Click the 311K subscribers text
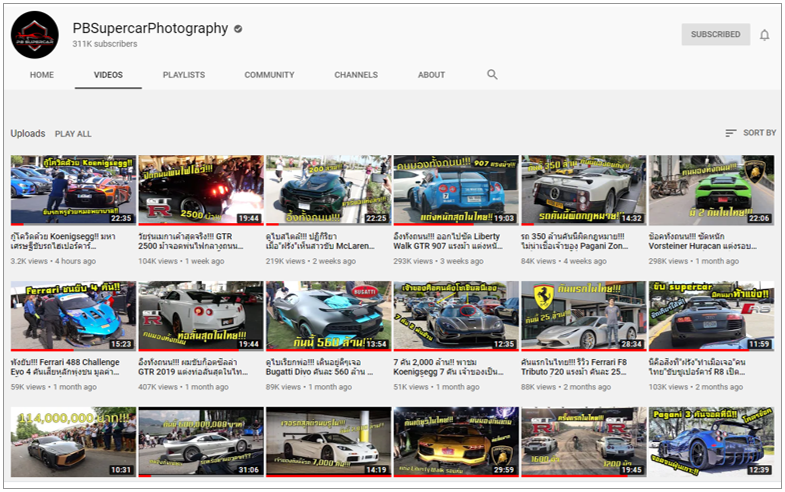Screen dimensions: 785x492 click(x=105, y=44)
